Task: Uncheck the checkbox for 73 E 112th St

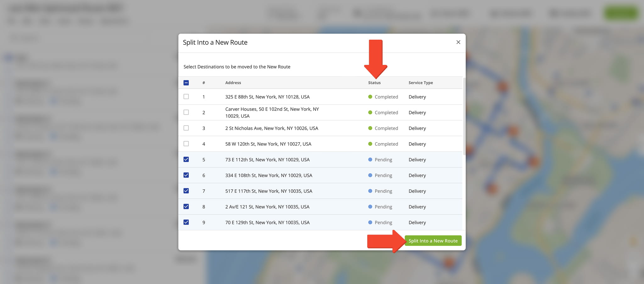Action: (186, 160)
